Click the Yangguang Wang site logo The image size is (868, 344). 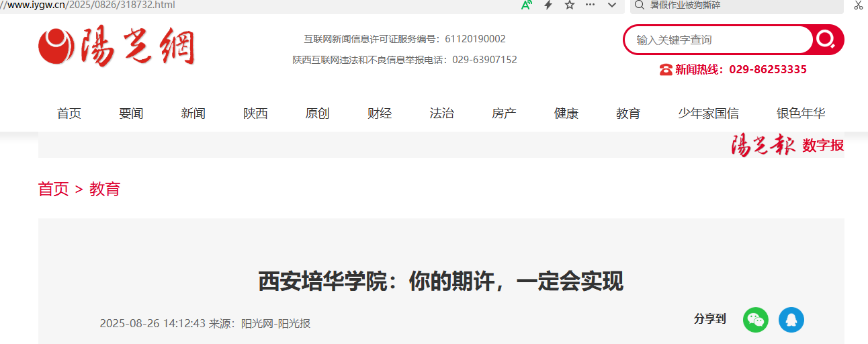[x=116, y=47]
